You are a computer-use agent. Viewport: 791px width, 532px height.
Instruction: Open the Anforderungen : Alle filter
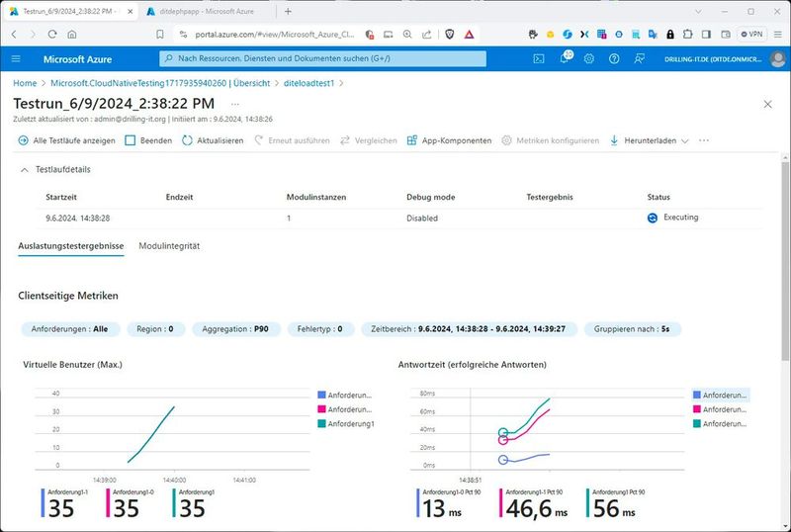tap(70, 329)
